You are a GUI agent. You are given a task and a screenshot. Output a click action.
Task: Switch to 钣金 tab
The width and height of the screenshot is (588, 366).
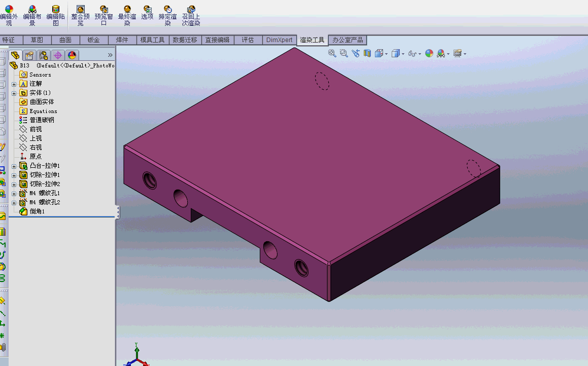94,40
